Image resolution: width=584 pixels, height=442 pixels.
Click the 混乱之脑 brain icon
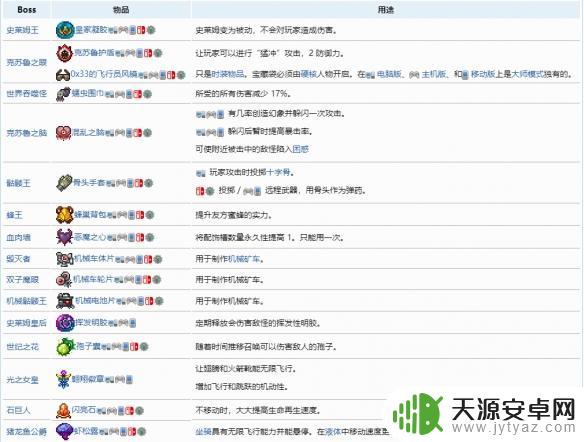pyautogui.click(x=63, y=133)
